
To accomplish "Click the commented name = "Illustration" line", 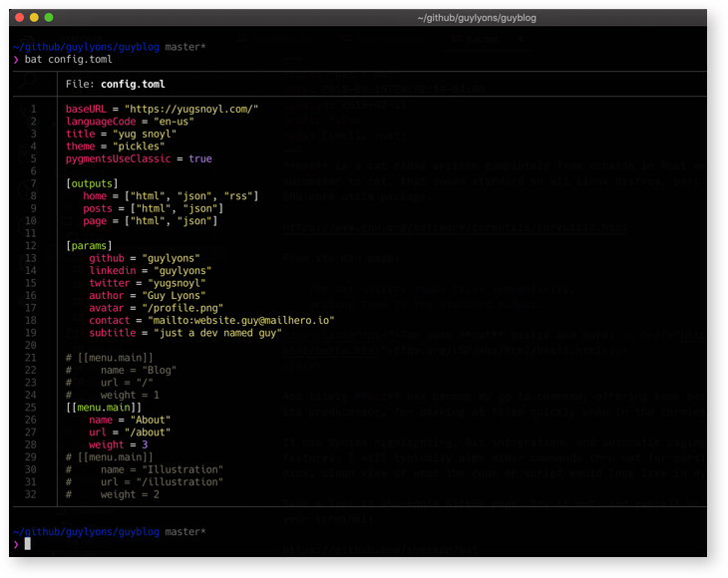I will [x=162, y=469].
